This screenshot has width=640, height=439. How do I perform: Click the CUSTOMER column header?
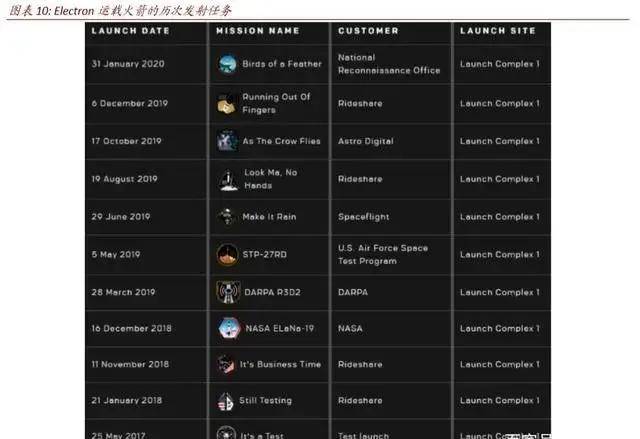pyautogui.click(x=368, y=31)
